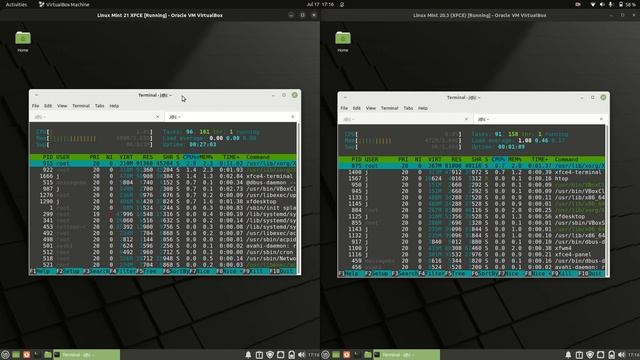Click F9 Kill in right htop

click(x=564, y=274)
